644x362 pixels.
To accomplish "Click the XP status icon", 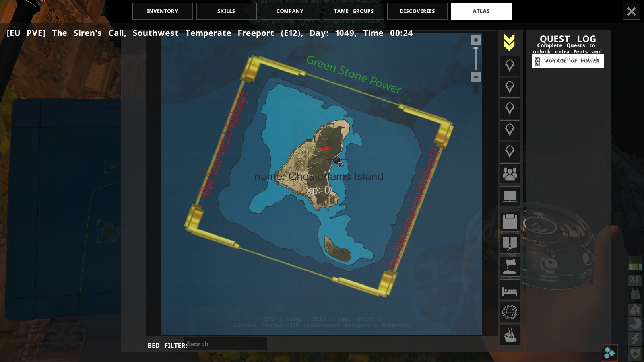I will [x=635, y=279].
